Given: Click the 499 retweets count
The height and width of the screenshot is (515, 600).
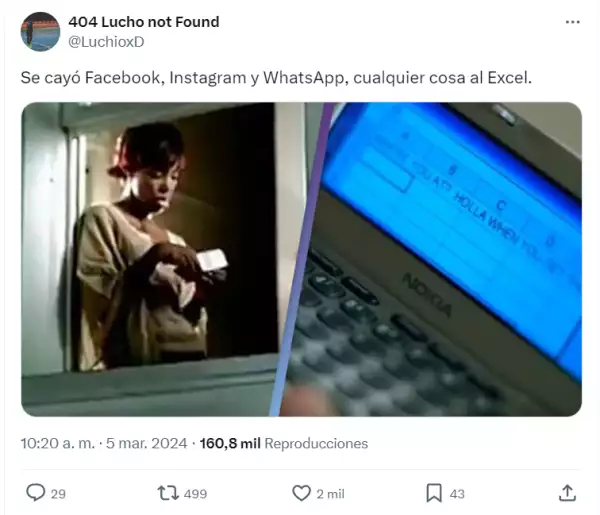Looking at the screenshot, I should (195, 494).
